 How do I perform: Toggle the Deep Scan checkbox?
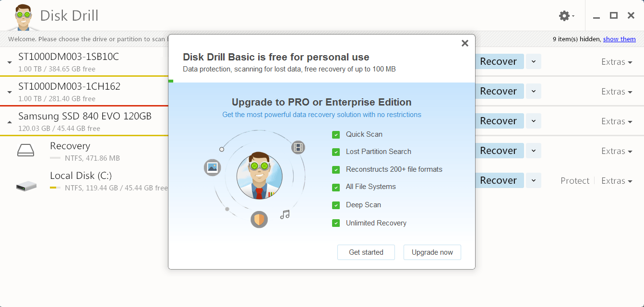tap(336, 205)
